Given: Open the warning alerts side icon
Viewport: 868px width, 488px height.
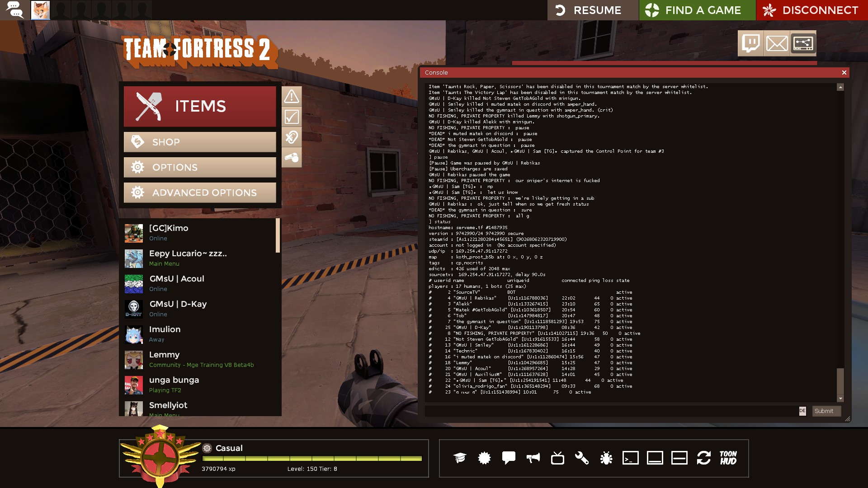Looking at the screenshot, I should [x=292, y=96].
